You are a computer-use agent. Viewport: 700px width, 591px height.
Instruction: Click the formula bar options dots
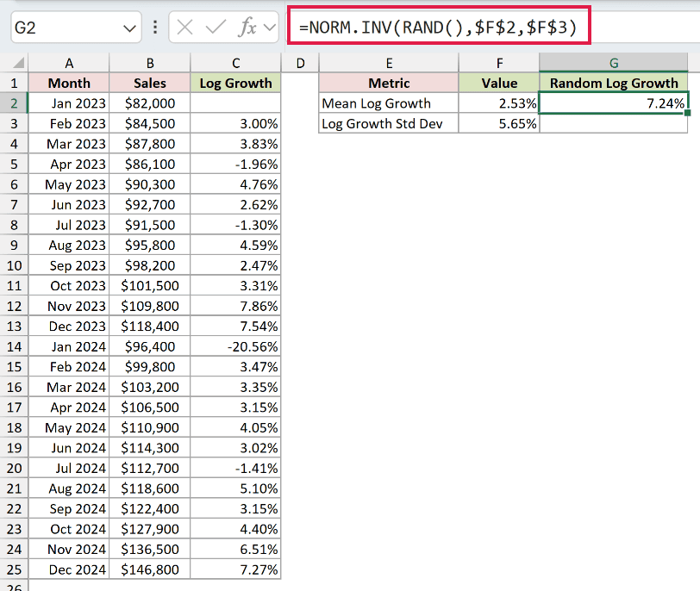[x=155, y=28]
